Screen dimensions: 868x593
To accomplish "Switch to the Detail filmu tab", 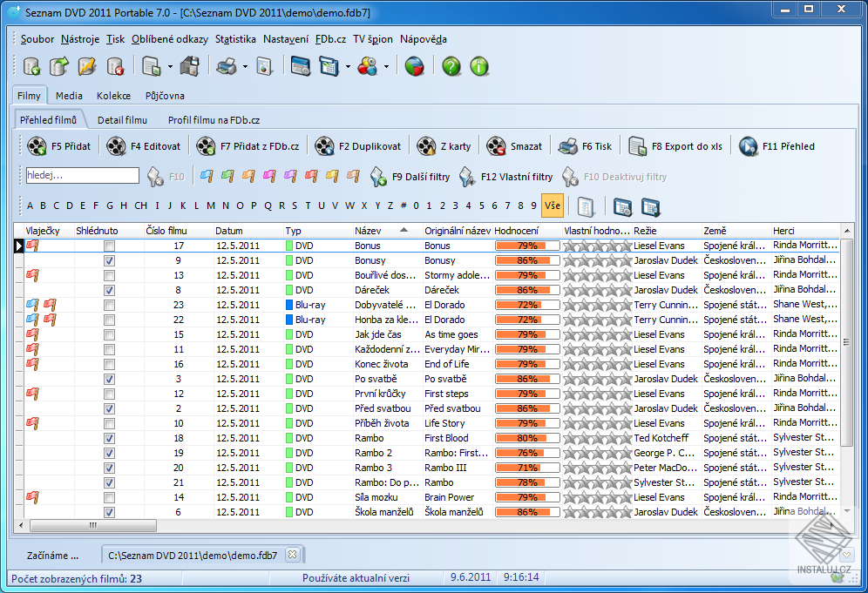I will 122,120.
